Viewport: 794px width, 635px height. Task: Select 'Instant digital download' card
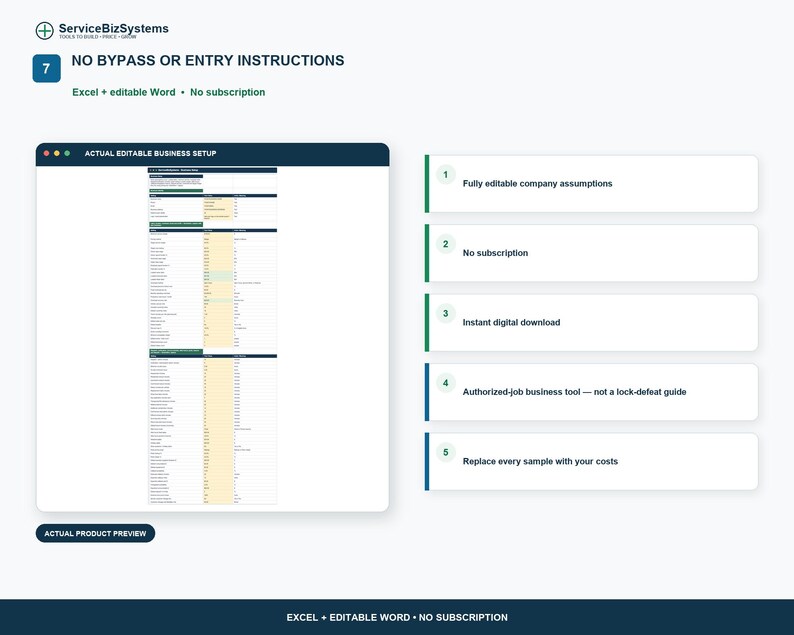(x=591, y=323)
